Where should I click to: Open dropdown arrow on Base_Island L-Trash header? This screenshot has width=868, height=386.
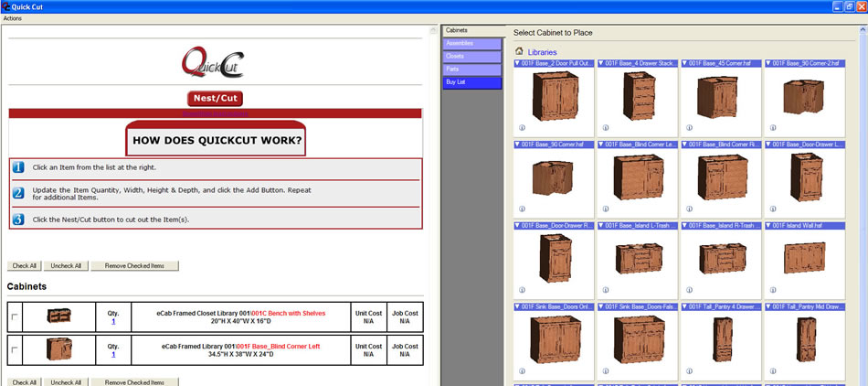pyautogui.click(x=601, y=226)
